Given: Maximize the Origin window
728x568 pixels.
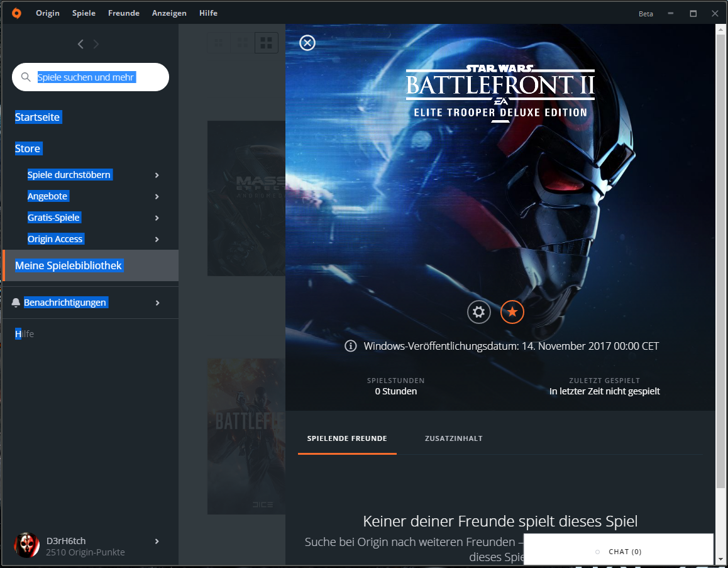Looking at the screenshot, I should coord(693,13).
